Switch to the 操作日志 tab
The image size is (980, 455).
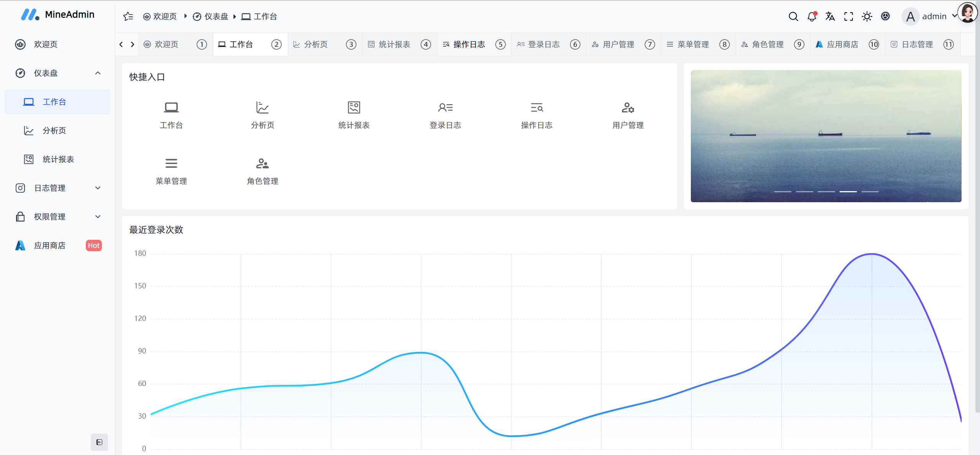coord(468,44)
